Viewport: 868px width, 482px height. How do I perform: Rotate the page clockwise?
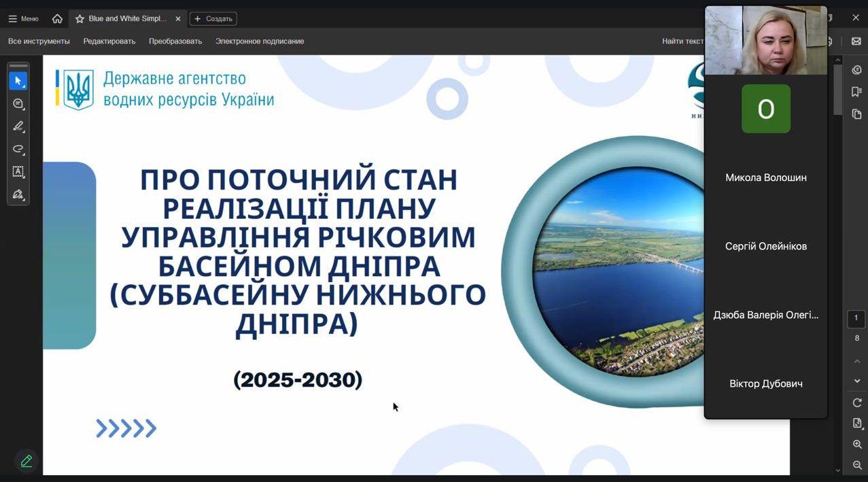tap(857, 402)
